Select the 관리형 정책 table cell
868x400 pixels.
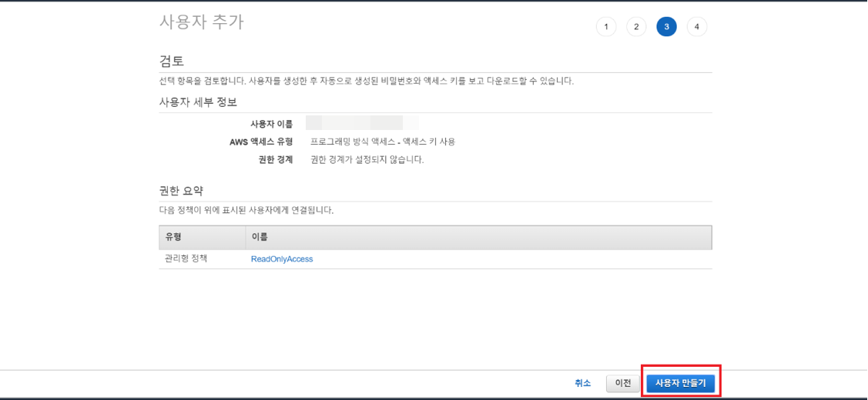(x=186, y=259)
